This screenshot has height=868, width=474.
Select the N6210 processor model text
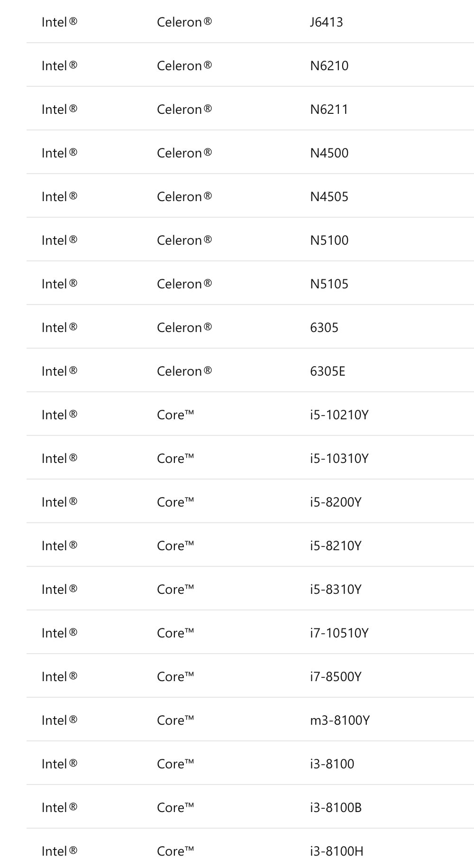coord(329,66)
